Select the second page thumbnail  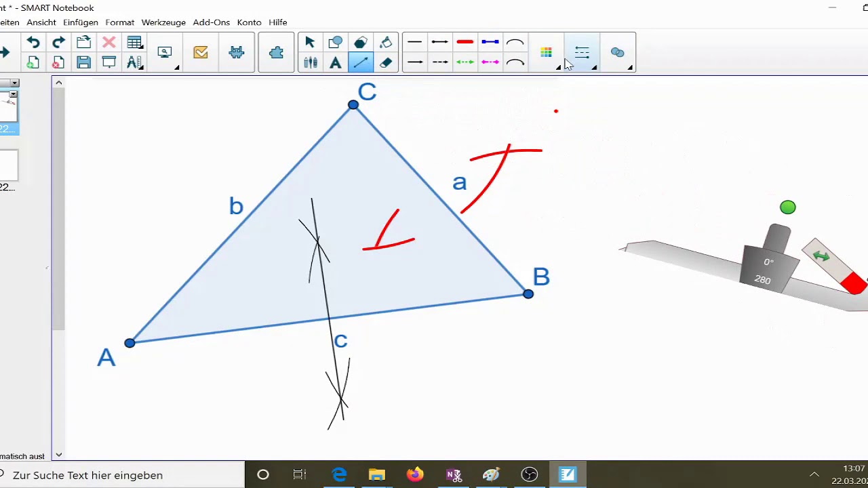pos(8,166)
